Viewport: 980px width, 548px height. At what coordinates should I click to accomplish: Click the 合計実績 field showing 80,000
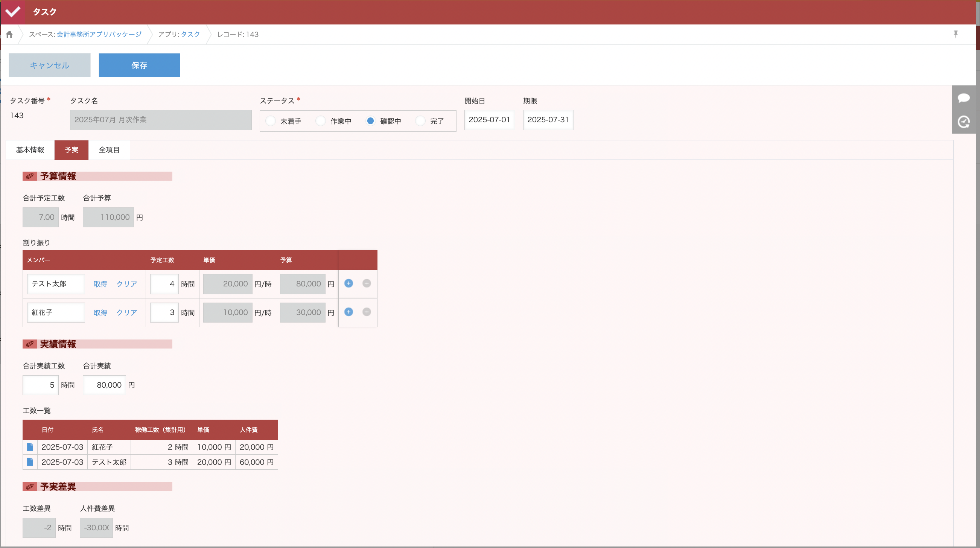coord(104,385)
